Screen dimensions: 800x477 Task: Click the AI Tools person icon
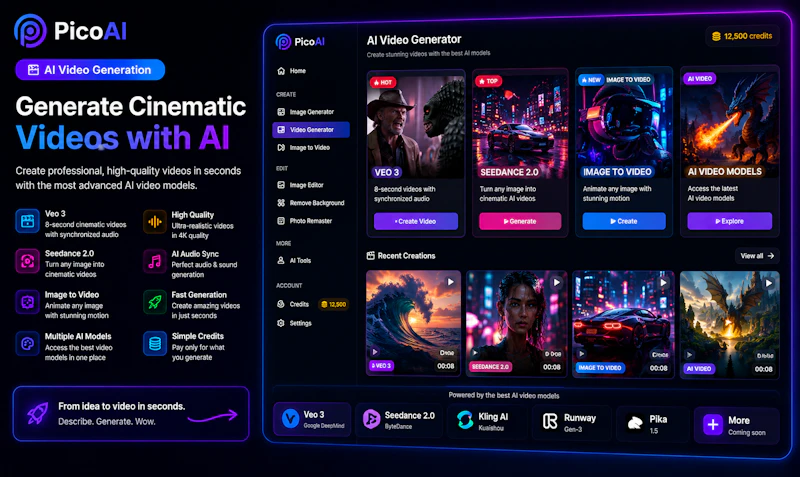281,260
